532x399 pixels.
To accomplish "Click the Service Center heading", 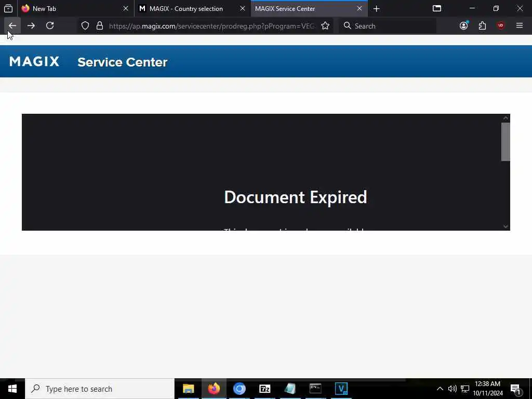I will pos(123,62).
